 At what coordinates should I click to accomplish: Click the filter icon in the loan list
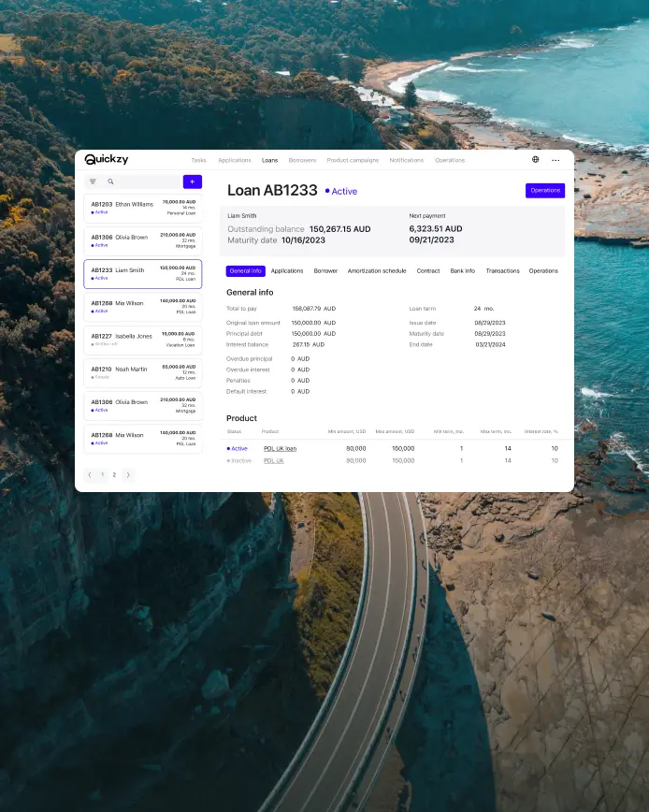[x=94, y=181]
